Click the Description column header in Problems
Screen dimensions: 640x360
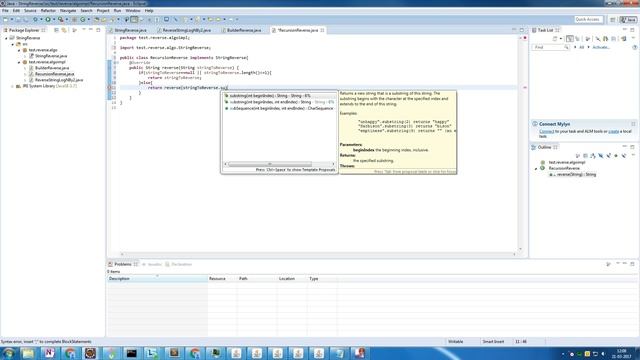(157, 279)
